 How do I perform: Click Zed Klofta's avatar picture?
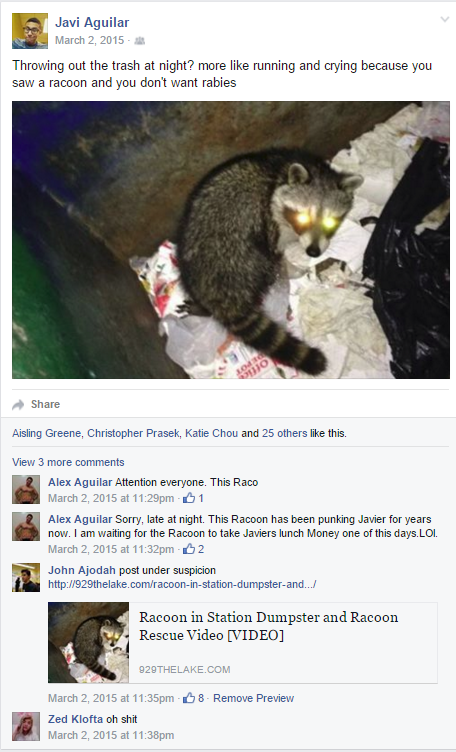pos(26,727)
